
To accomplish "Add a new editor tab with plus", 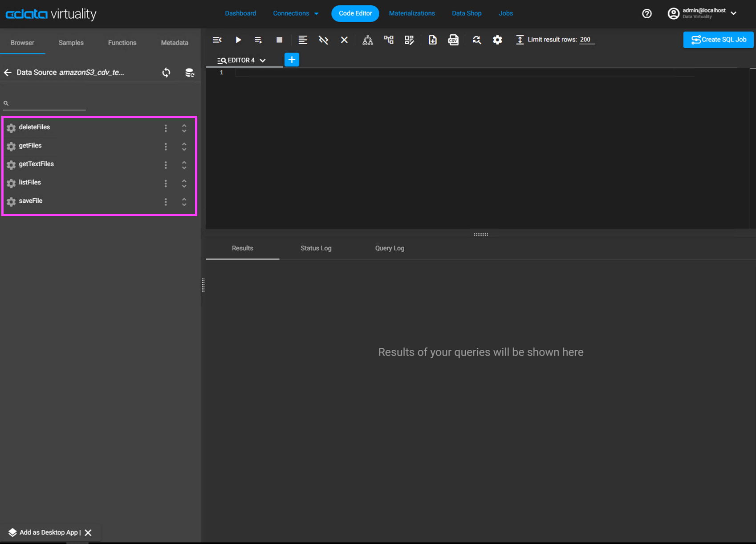I will coord(292,60).
